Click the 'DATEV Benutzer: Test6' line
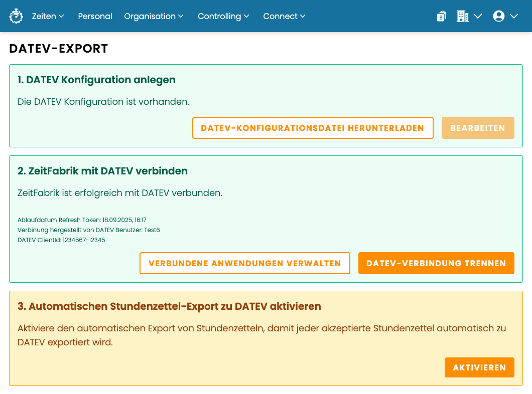 (x=88, y=230)
